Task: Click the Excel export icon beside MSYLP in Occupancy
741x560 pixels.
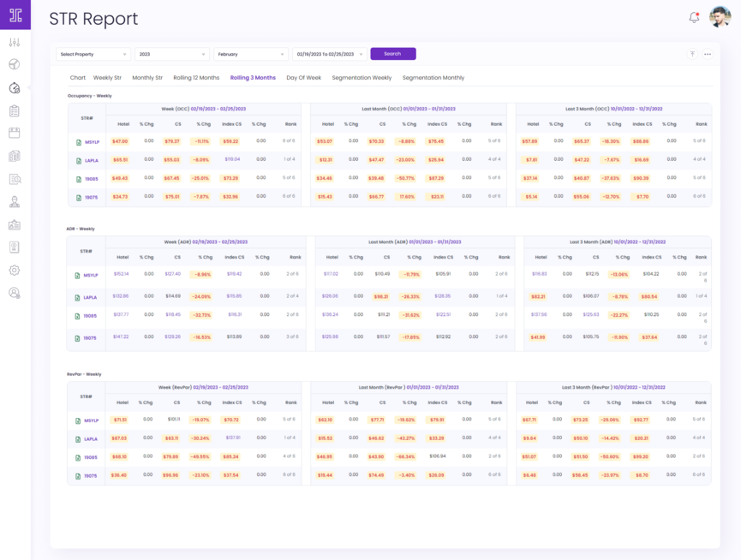Action: coord(79,142)
